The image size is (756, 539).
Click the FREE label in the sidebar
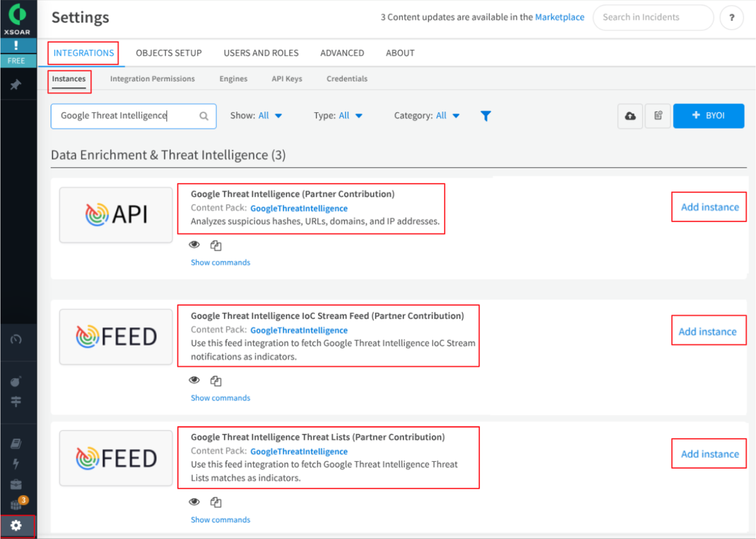[x=16, y=61]
